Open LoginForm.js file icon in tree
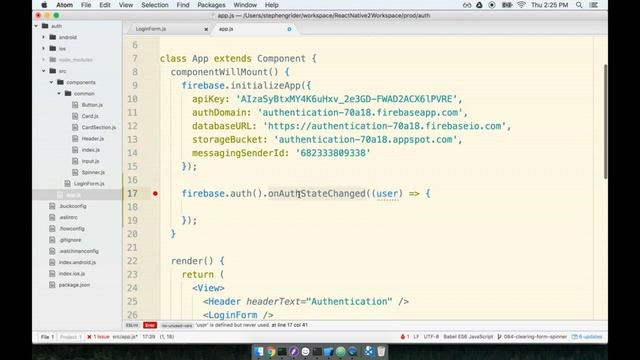 click(x=67, y=184)
